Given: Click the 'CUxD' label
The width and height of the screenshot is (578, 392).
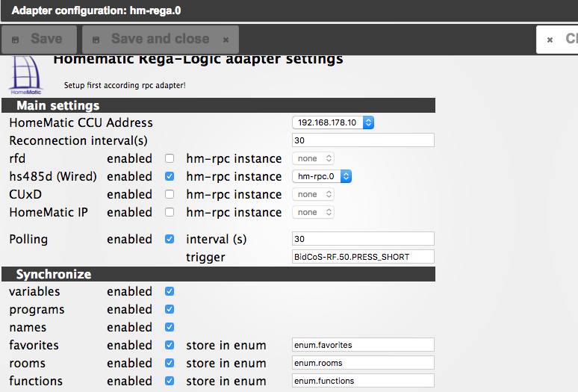Looking at the screenshot, I should [25, 194].
